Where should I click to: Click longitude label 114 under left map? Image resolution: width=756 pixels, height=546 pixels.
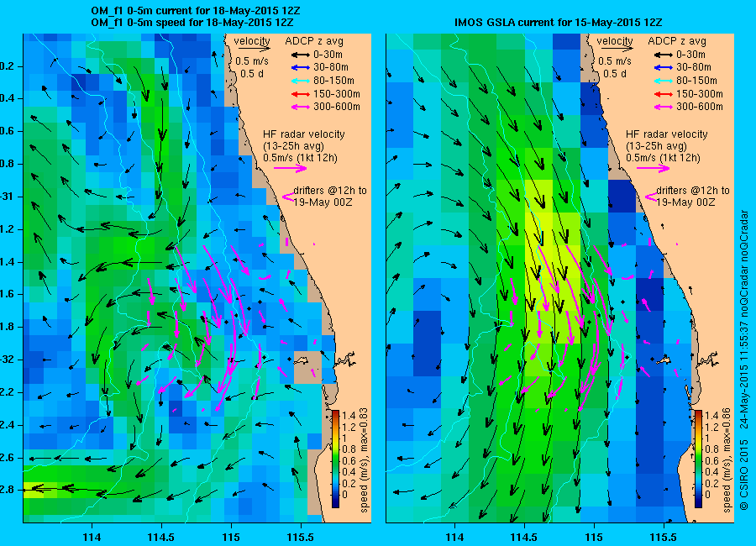tap(92, 537)
